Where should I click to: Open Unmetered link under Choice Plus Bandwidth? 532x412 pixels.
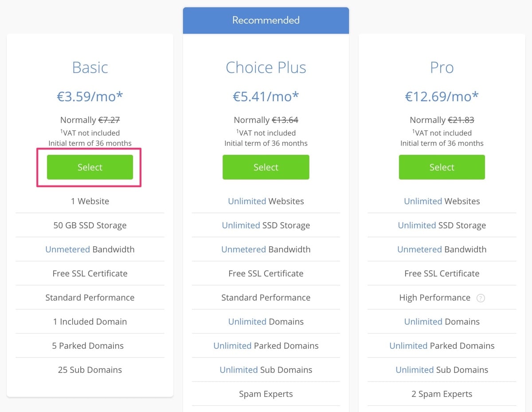coord(243,249)
